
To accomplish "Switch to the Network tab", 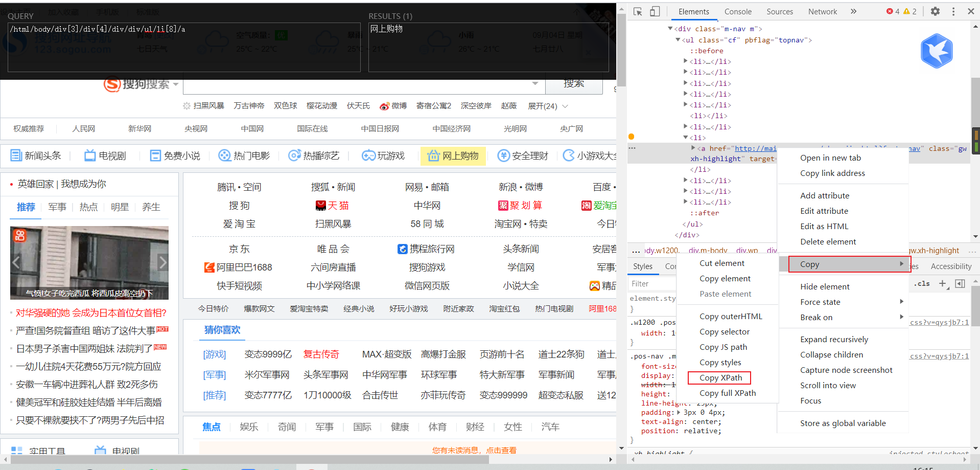I will point(822,11).
